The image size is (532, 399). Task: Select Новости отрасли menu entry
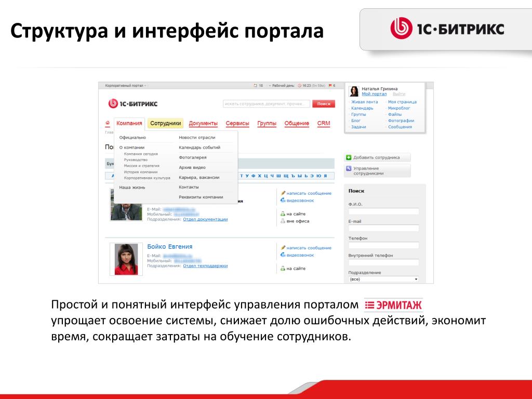197,137
